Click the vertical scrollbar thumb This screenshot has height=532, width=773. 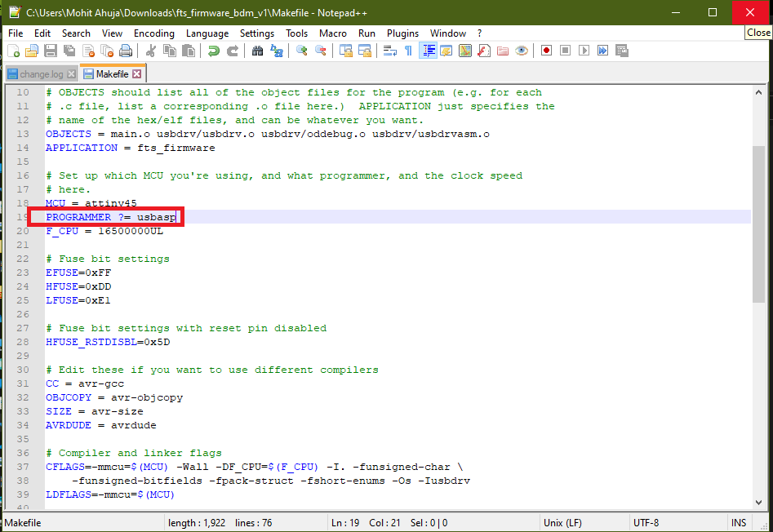758,224
